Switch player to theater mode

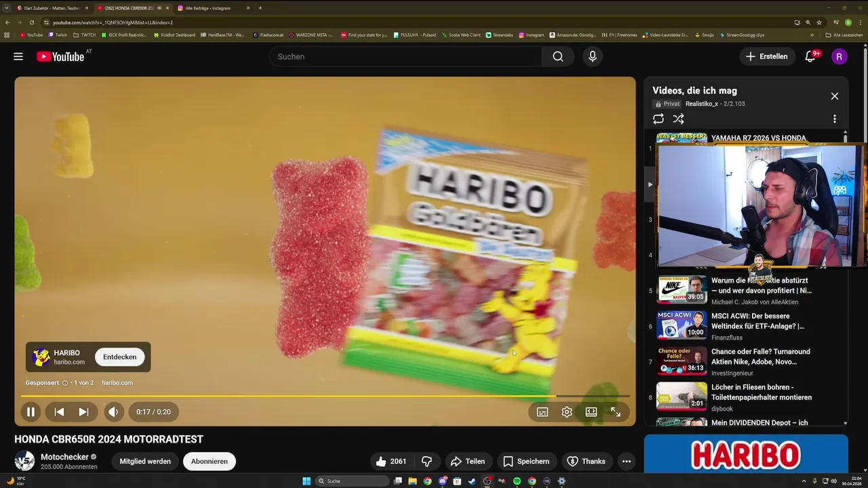point(591,411)
